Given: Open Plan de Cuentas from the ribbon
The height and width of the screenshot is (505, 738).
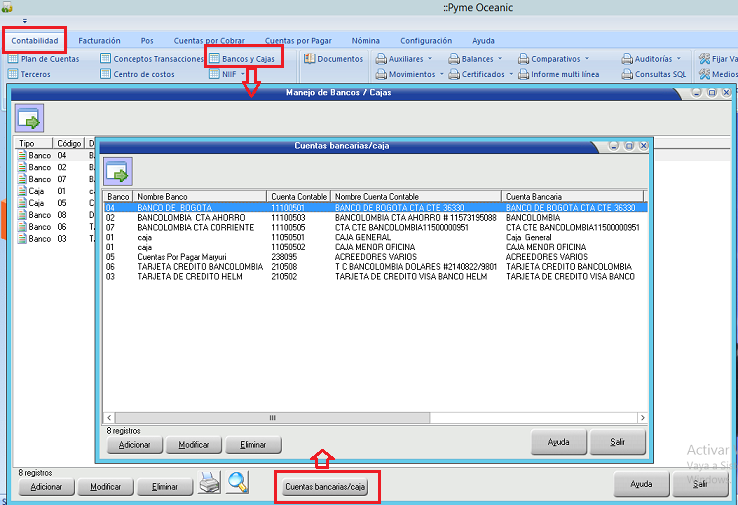Looking at the screenshot, I should [x=44, y=59].
